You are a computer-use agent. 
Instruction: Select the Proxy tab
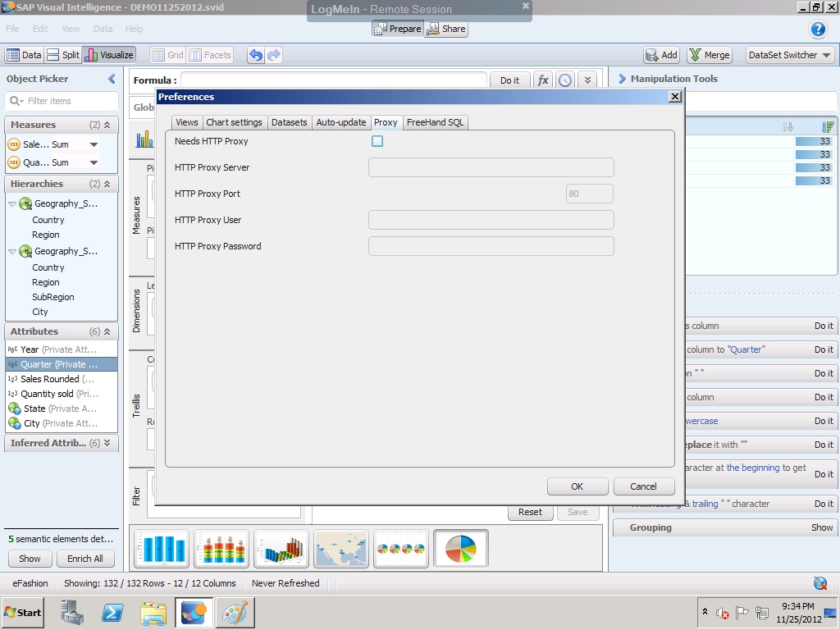386,123
